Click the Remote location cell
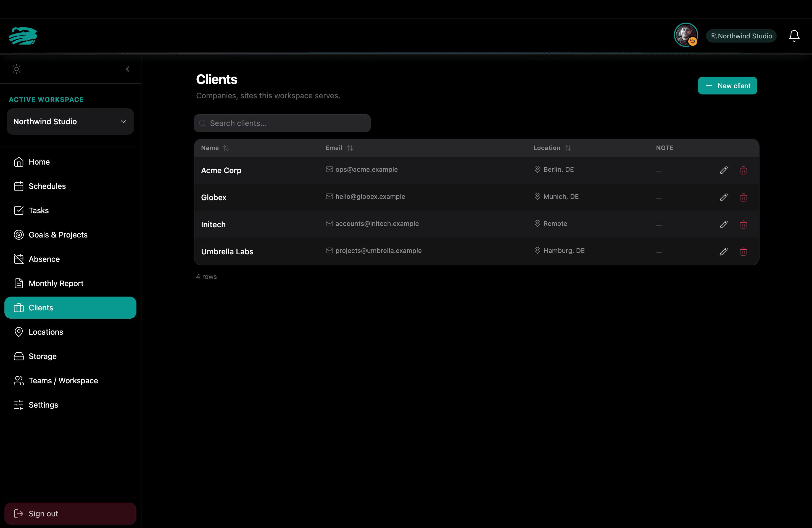 (555, 223)
